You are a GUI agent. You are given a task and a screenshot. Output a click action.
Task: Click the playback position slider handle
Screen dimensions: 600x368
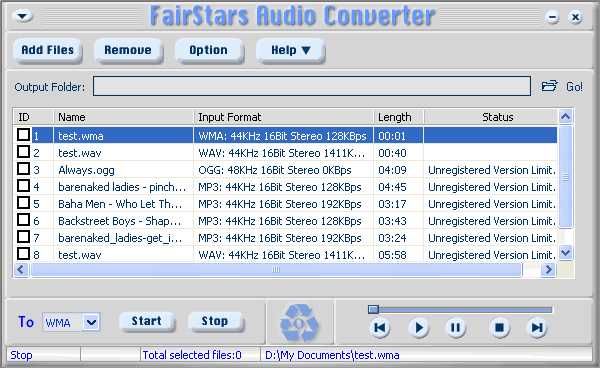[373, 309]
